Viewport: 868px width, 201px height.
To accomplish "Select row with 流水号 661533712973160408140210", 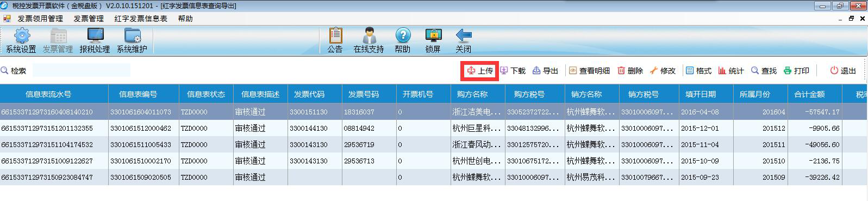I will (433, 112).
